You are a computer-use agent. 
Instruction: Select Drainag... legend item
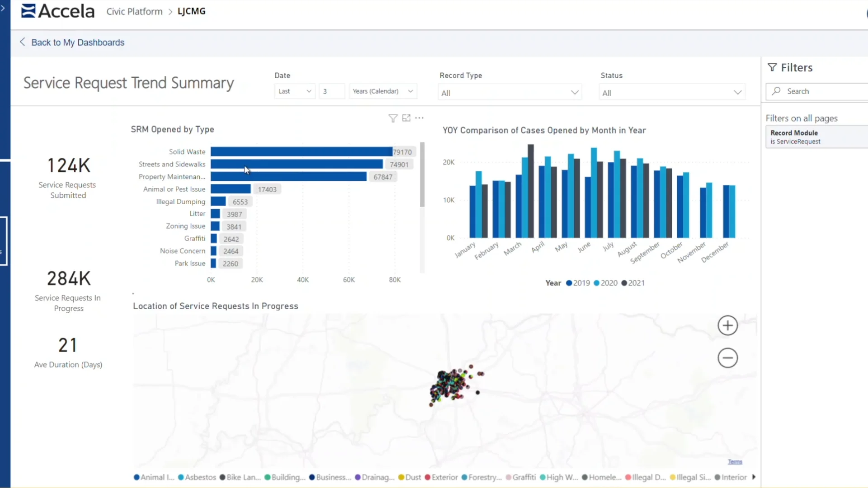(x=375, y=477)
